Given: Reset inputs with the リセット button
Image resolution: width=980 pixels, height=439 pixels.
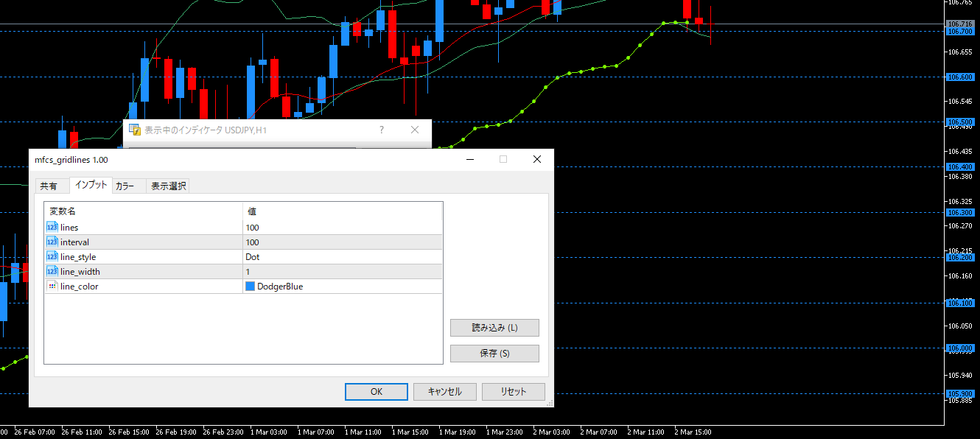Looking at the screenshot, I should click(x=513, y=392).
